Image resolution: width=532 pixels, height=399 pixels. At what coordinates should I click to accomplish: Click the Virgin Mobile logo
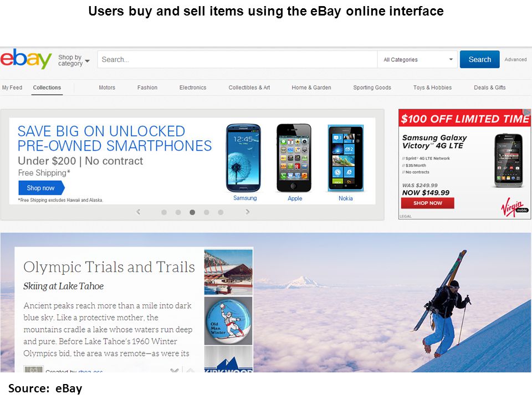click(x=514, y=207)
